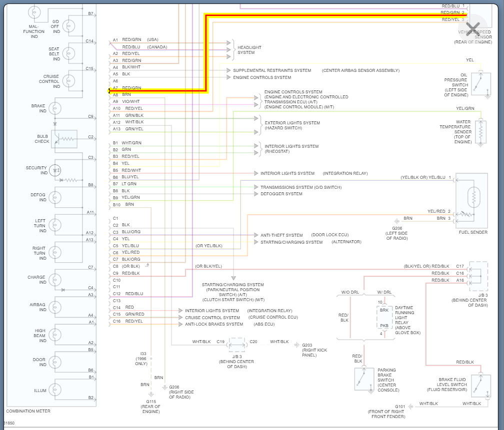This screenshot has height=430, width=504.
Task: Close the wiring diagram with the X button
Action: [472, 27]
